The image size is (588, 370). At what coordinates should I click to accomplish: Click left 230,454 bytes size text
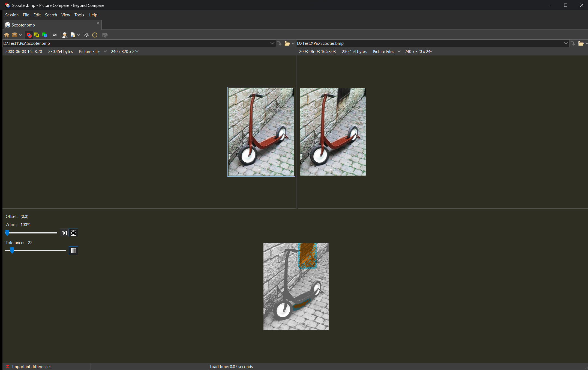click(61, 52)
